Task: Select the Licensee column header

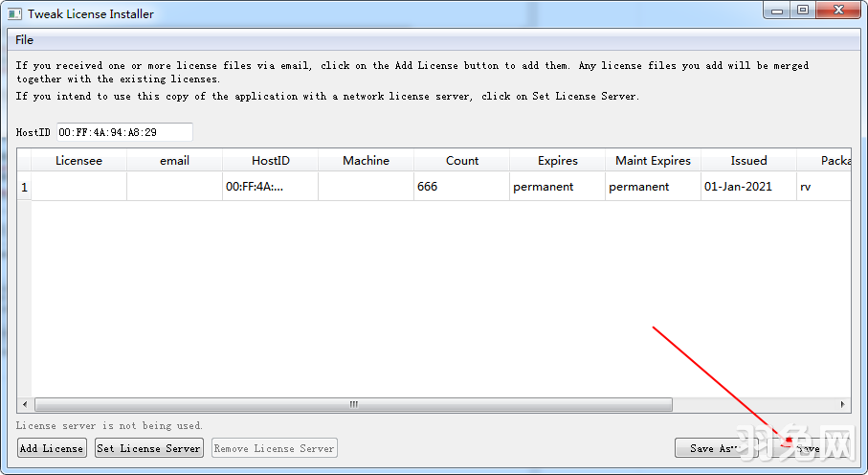Action: [x=78, y=161]
